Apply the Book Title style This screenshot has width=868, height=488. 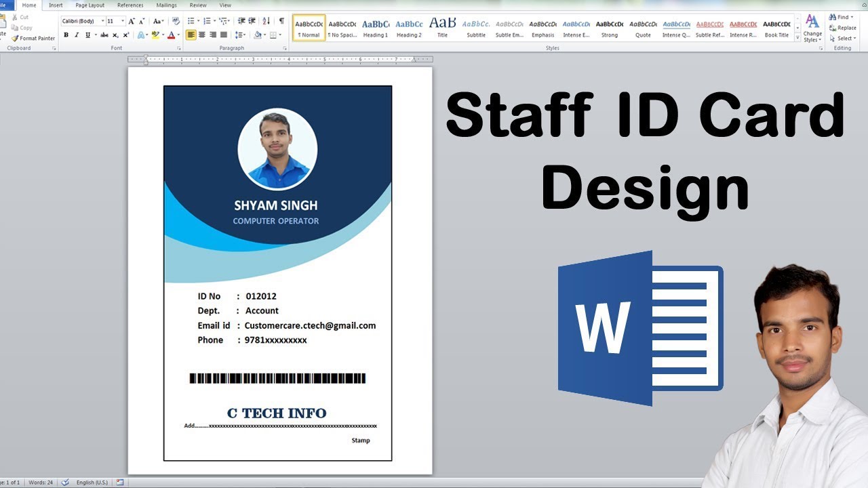(x=776, y=28)
